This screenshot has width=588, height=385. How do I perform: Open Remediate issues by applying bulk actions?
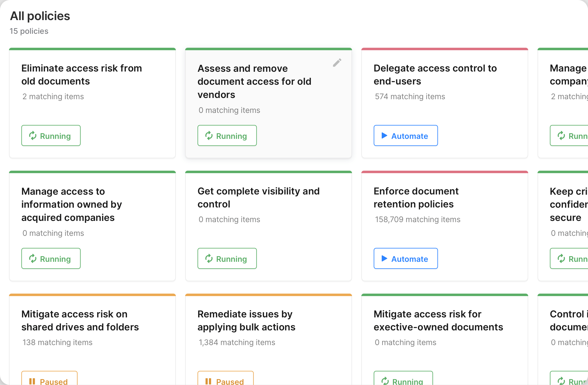click(246, 321)
